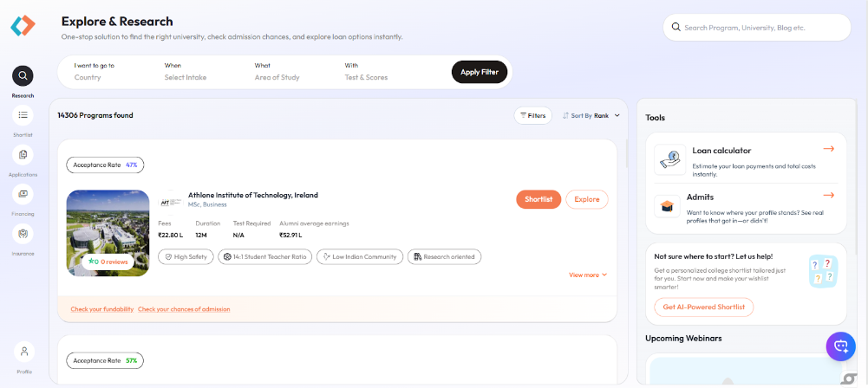Click the Apply Filter button

pyautogui.click(x=480, y=72)
